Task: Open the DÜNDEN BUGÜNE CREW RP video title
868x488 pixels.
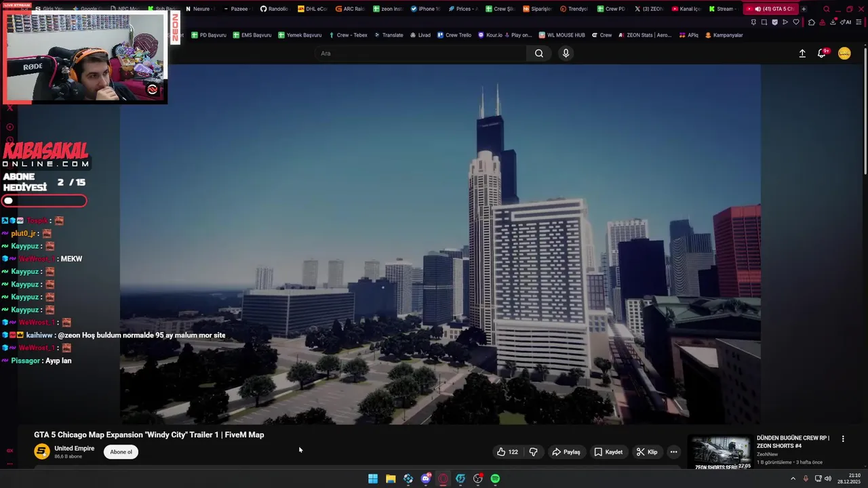Action: [793, 442]
